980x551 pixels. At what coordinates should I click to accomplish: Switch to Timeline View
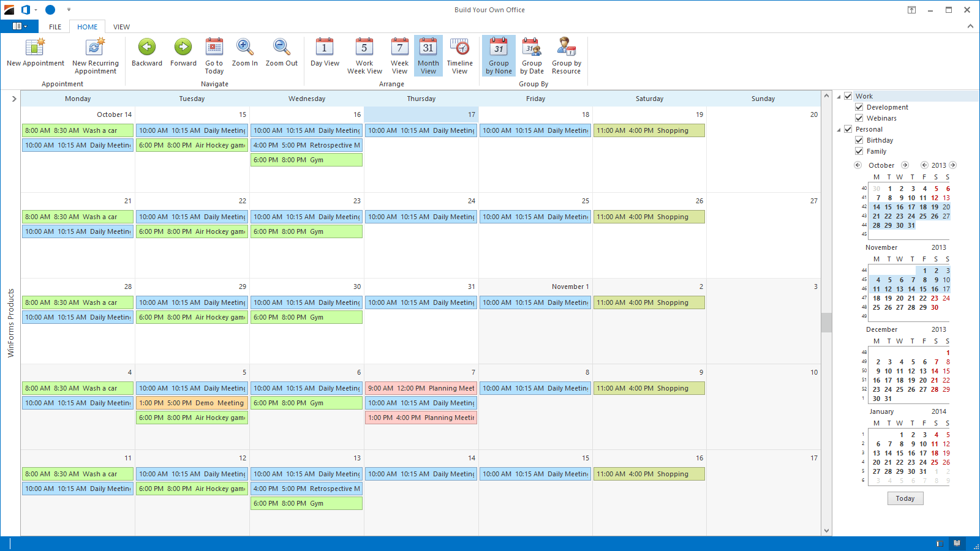460,56
